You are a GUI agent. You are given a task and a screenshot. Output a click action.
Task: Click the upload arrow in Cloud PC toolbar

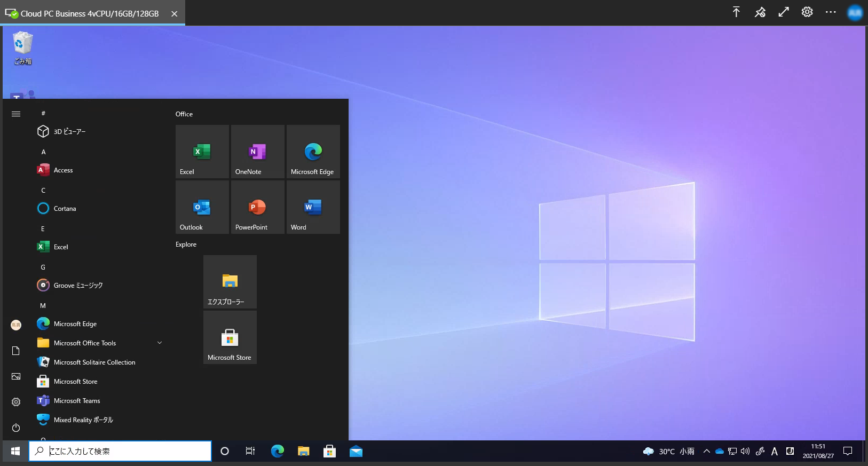[736, 12]
